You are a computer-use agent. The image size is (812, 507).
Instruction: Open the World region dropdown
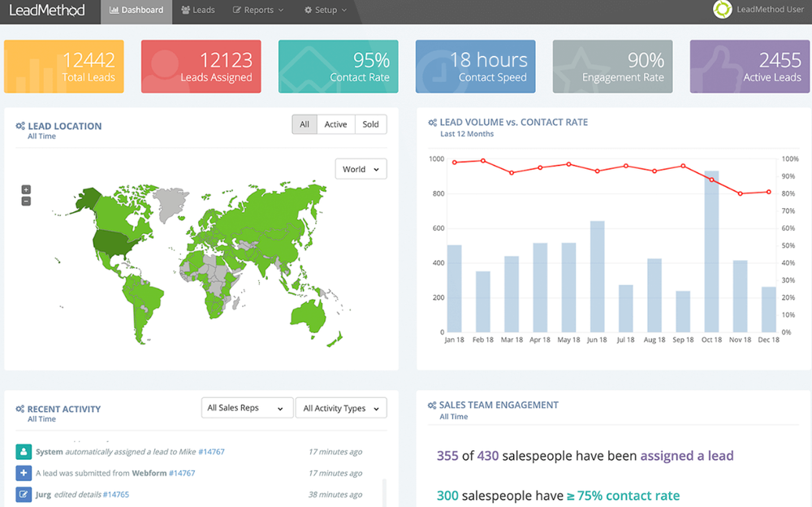(x=361, y=169)
